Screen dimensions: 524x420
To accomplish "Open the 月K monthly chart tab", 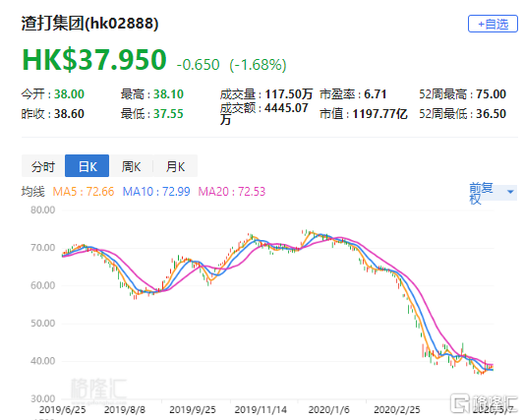I will point(175,166).
